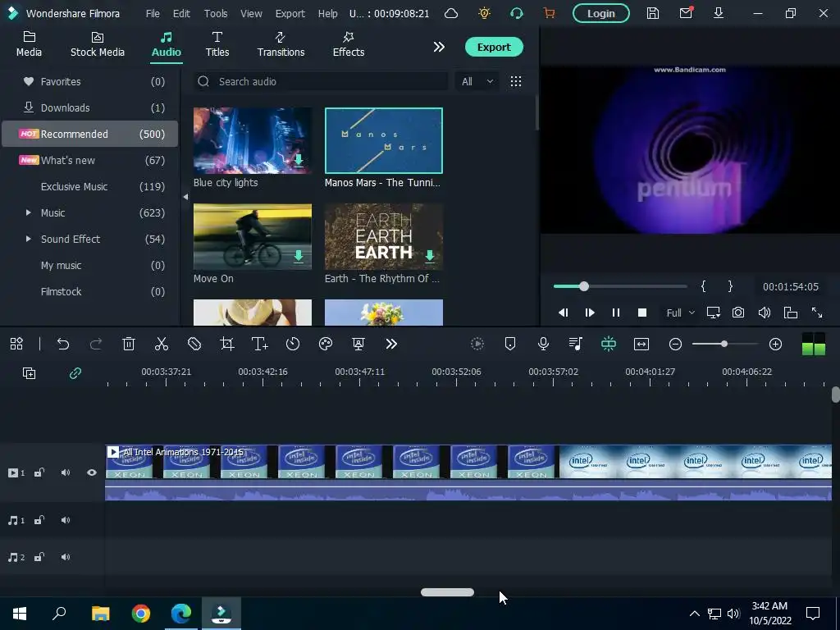Image resolution: width=840 pixels, height=630 pixels.
Task: Open the Export menu
Action: 290,13
